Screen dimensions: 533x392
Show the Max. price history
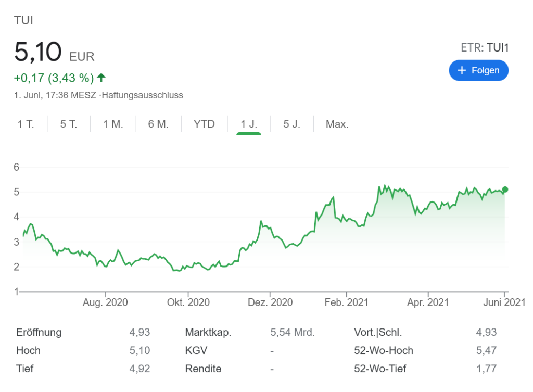click(x=337, y=124)
